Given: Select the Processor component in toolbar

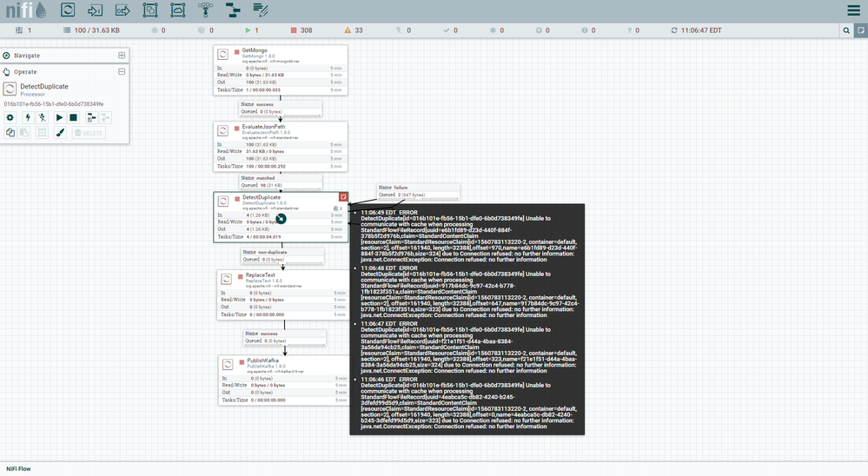Looking at the screenshot, I should tap(68, 10).
